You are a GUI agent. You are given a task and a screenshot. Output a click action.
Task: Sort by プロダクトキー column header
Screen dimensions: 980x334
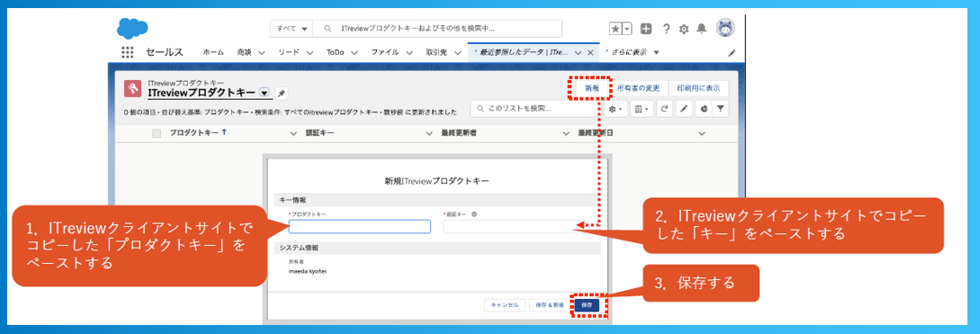click(x=193, y=133)
